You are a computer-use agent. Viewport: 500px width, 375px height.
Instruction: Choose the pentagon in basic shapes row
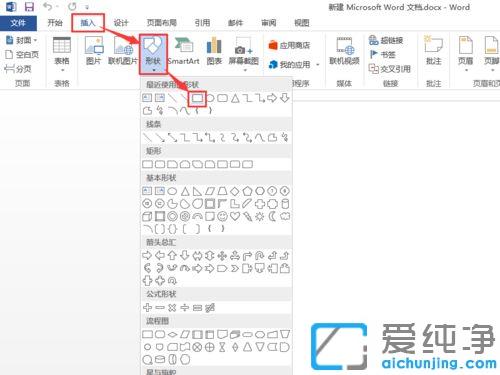[x=247, y=191]
